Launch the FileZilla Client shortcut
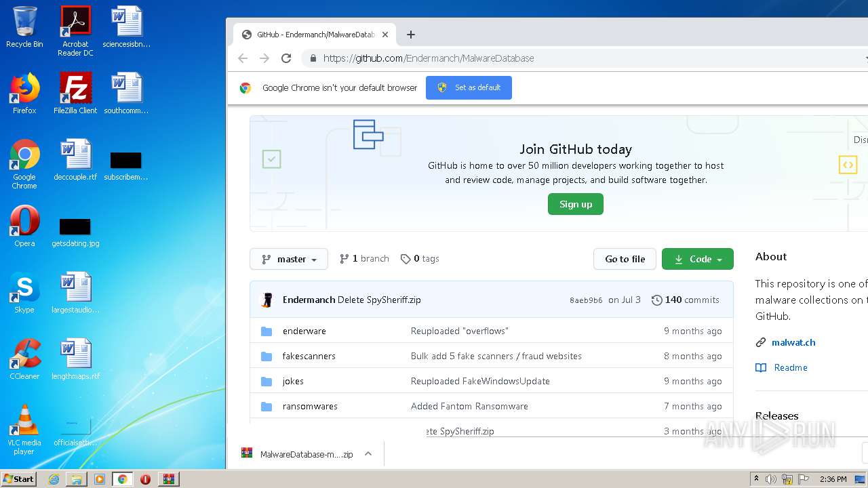 click(75, 94)
